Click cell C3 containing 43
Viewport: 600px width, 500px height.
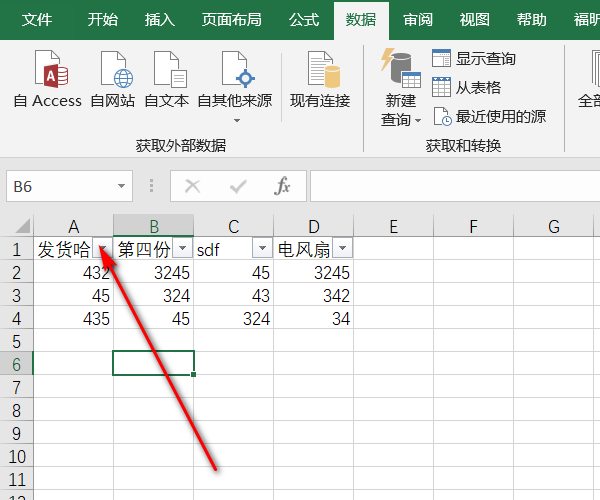click(x=234, y=295)
